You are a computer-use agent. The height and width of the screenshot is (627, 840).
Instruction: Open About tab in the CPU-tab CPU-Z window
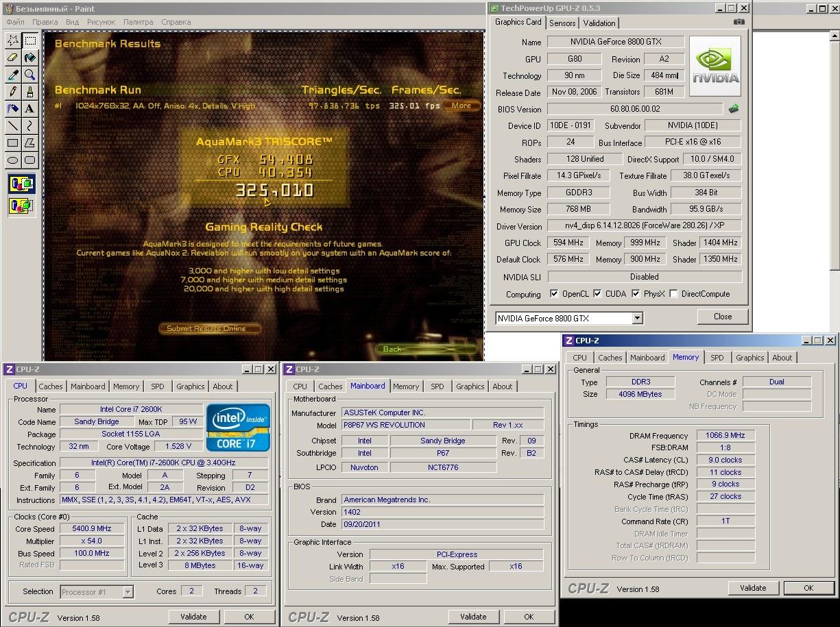click(222, 386)
